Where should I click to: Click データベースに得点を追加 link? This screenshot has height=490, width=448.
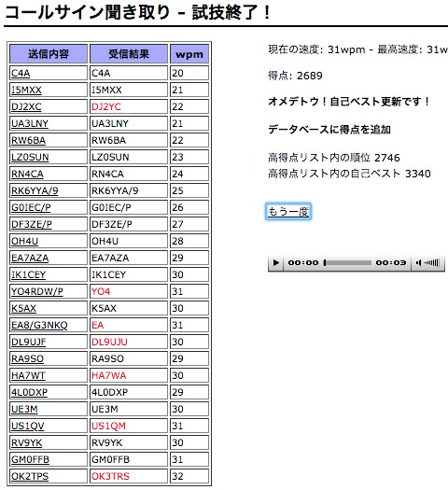[x=329, y=130]
